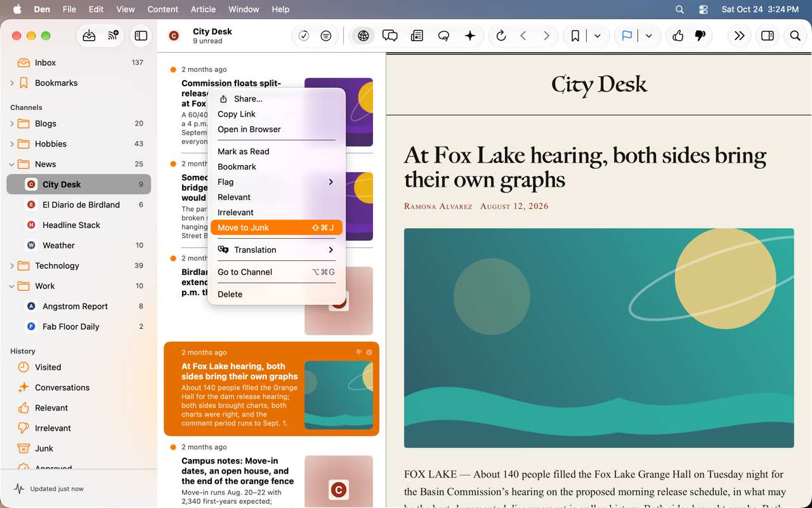Click the sparkle AI summary icon
Image resolution: width=812 pixels, height=508 pixels.
pyautogui.click(x=470, y=36)
